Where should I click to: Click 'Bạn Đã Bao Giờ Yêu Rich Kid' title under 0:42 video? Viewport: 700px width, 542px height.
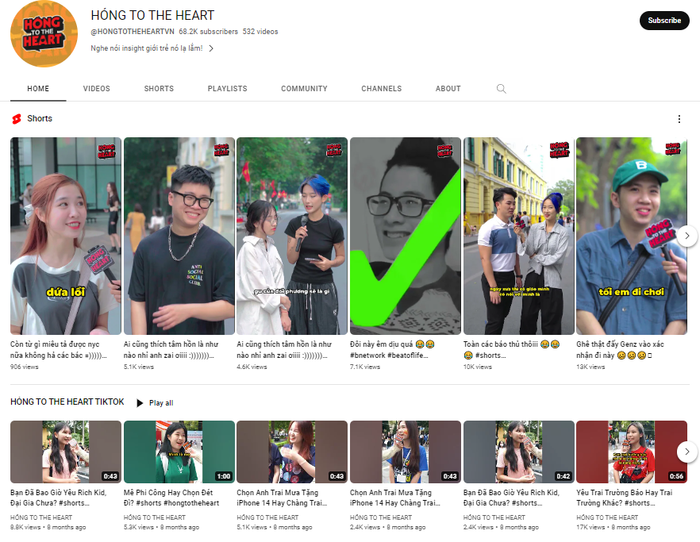512,498
